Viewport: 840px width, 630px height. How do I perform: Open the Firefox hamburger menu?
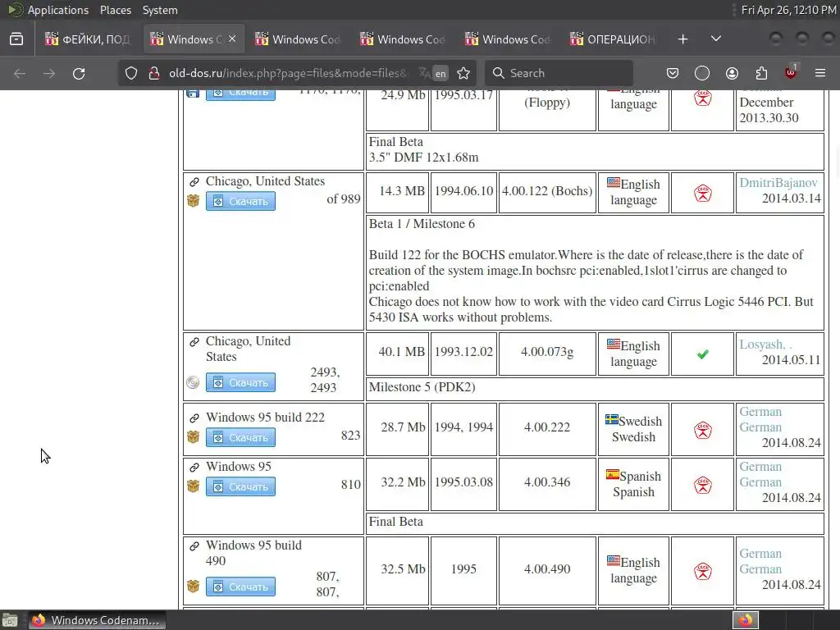[x=820, y=73]
